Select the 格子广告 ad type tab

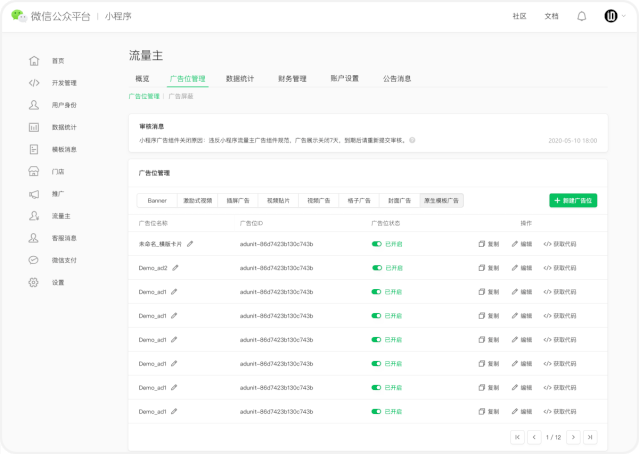[x=359, y=201]
